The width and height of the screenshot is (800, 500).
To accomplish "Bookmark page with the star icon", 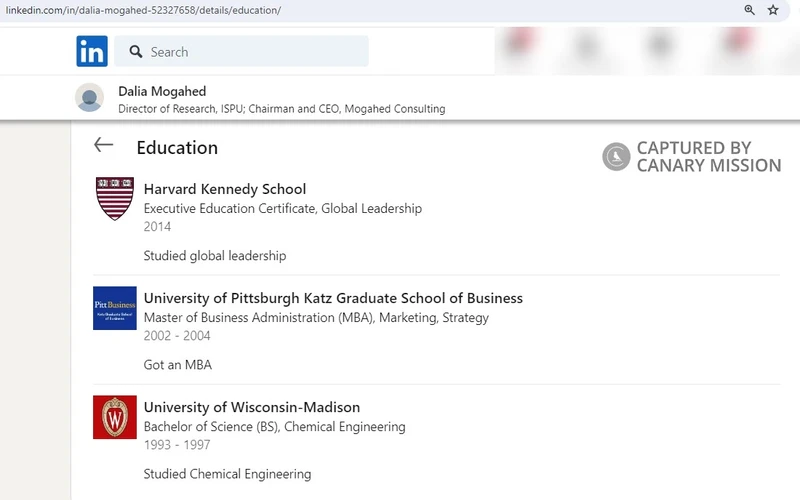I will coord(773,10).
